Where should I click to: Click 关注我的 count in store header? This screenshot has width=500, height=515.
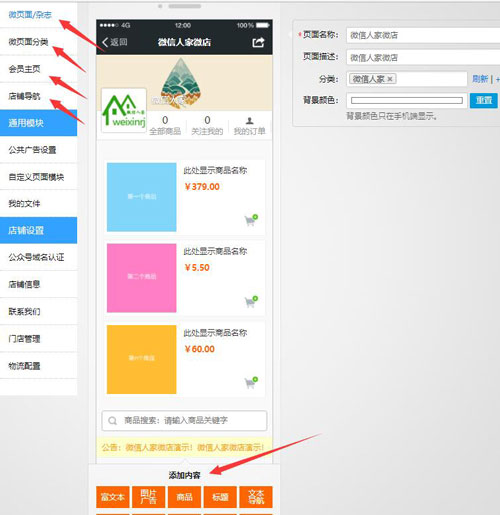tap(207, 125)
